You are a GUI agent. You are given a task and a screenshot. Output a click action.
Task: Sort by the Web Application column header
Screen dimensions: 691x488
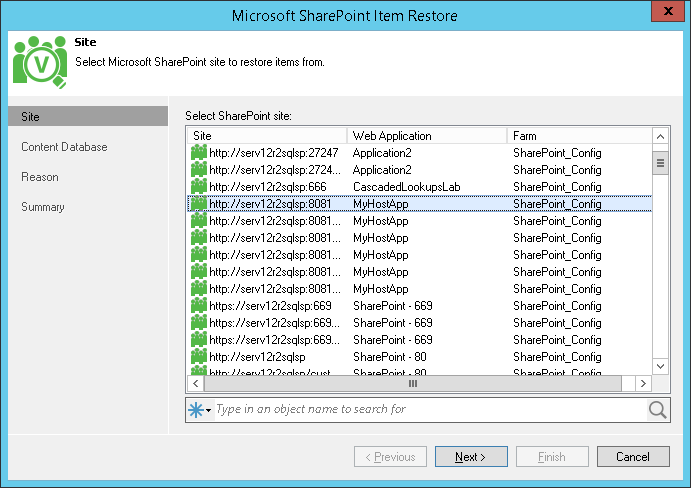click(427, 136)
